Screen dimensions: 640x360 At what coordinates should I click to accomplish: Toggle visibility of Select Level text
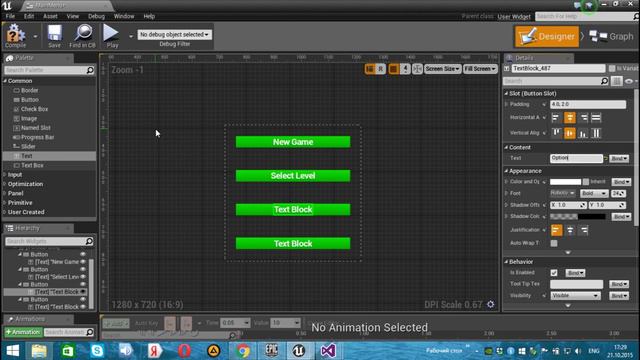tap(83, 277)
